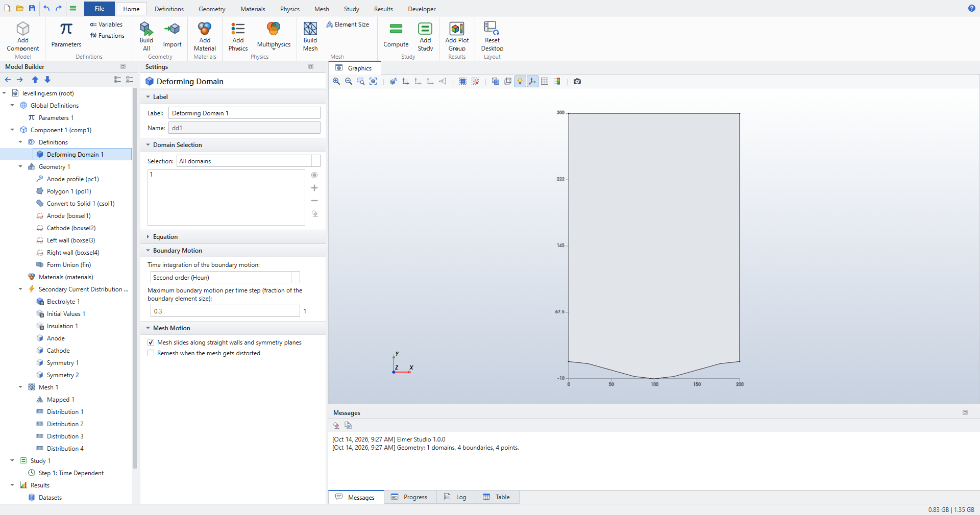
Task: Add to selection with the plus icon
Action: click(x=314, y=188)
